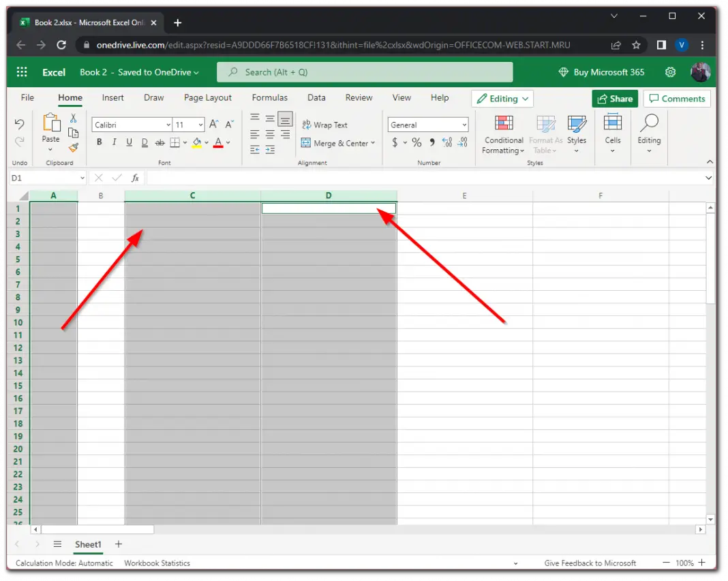The image size is (728, 581).
Task: Switch to the Formulas ribbon tab
Action: 269,97
